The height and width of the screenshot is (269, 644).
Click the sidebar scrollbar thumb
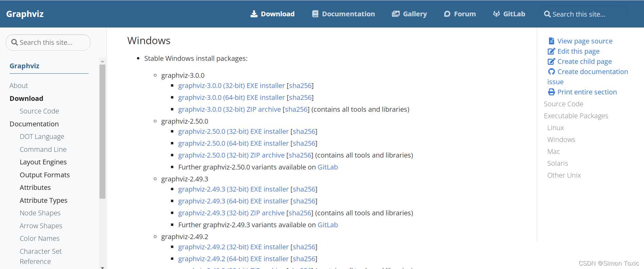[102, 131]
